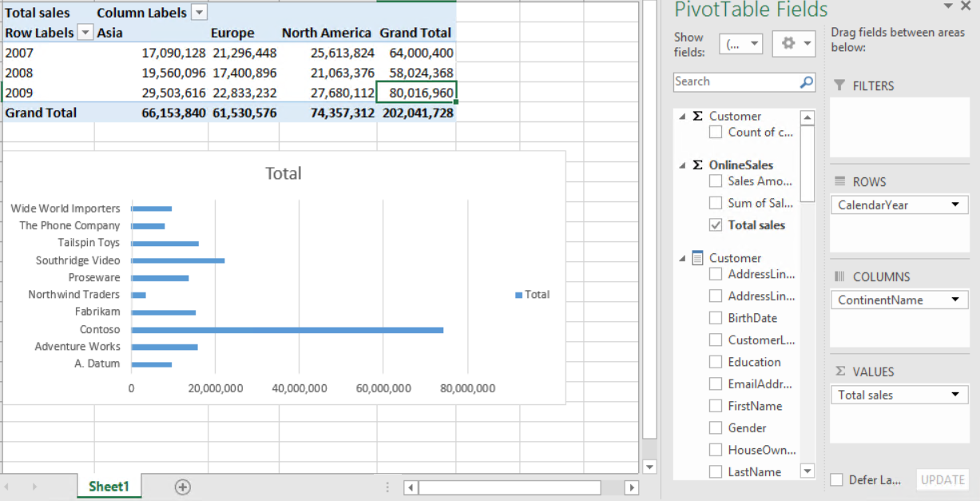Add a new sheet with plus icon
The width and height of the screenshot is (980, 501).
183,487
